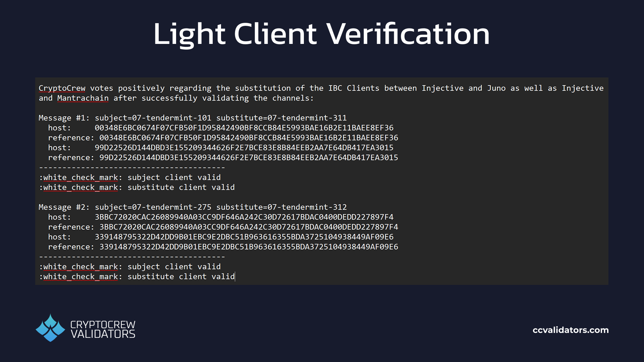Place cursor at end of last line
644x362 pixels.
(235, 277)
